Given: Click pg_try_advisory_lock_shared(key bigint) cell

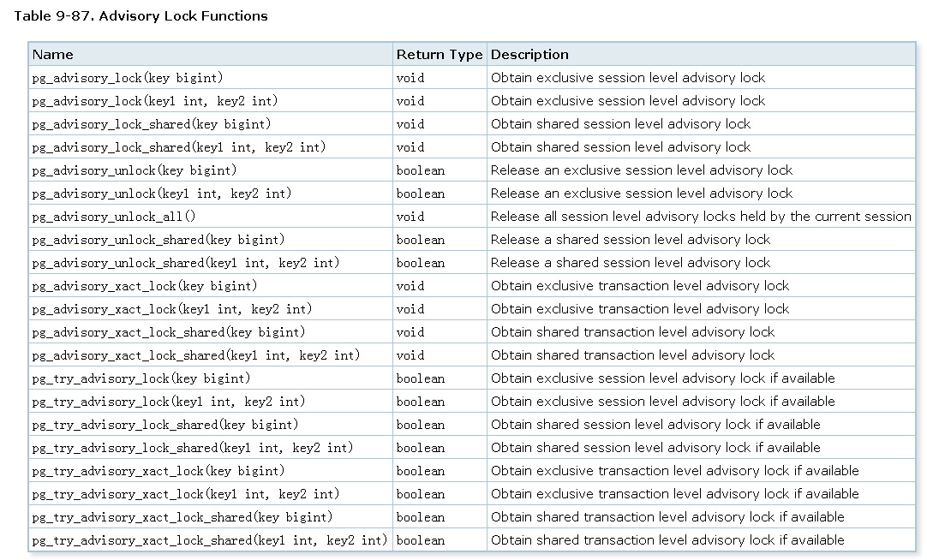Looking at the screenshot, I should point(165,425).
